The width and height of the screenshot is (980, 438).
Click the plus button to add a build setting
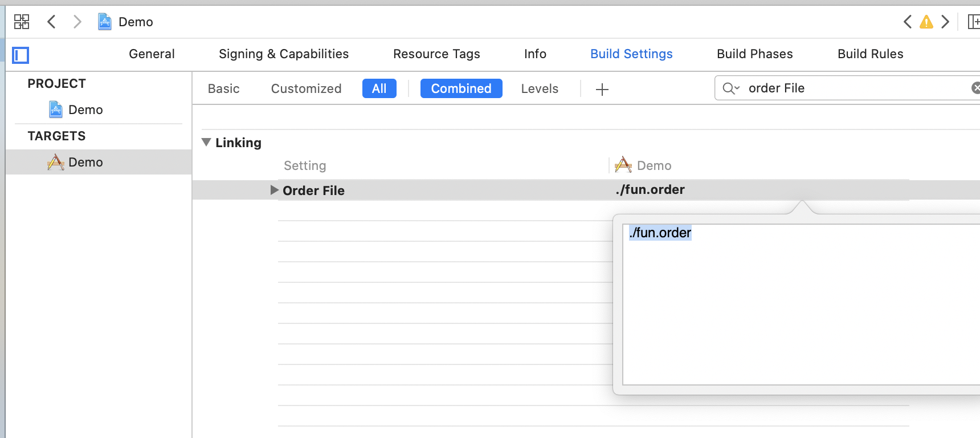(602, 89)
